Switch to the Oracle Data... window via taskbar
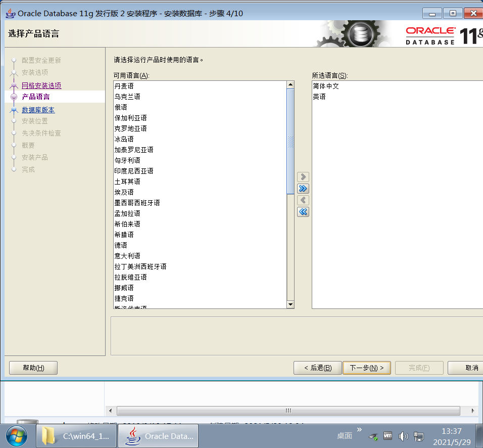 pyautogui.click(x=157, y=435)
